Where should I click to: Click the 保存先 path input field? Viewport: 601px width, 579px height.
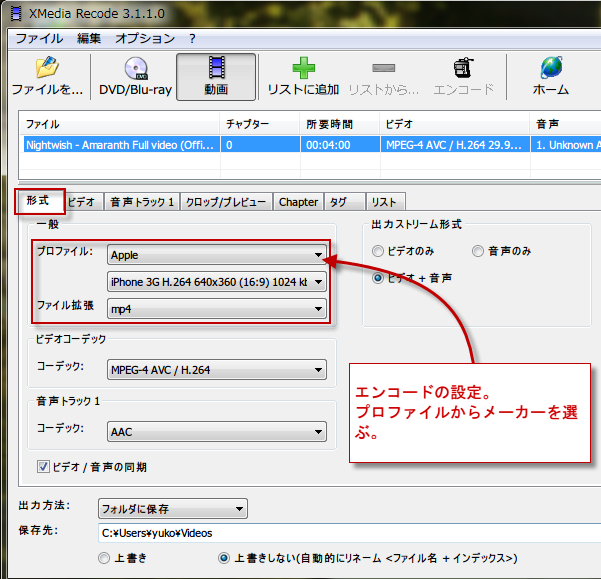[345, 533]
